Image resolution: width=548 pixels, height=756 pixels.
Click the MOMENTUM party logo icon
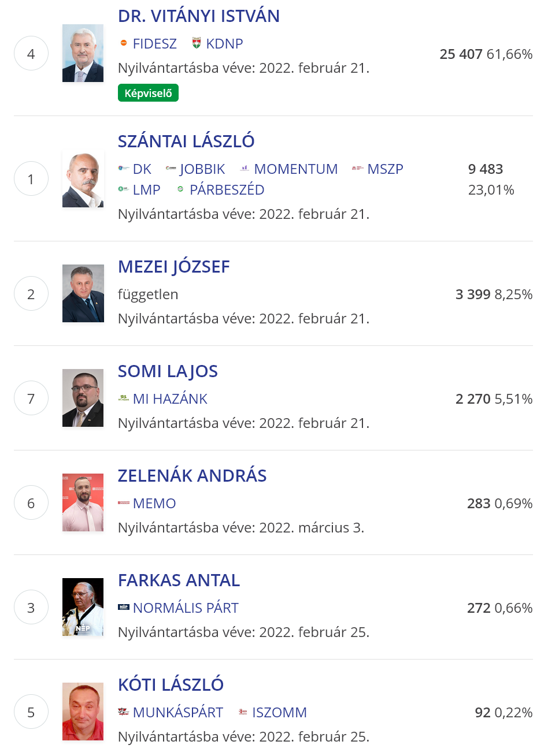click(245, 169)
